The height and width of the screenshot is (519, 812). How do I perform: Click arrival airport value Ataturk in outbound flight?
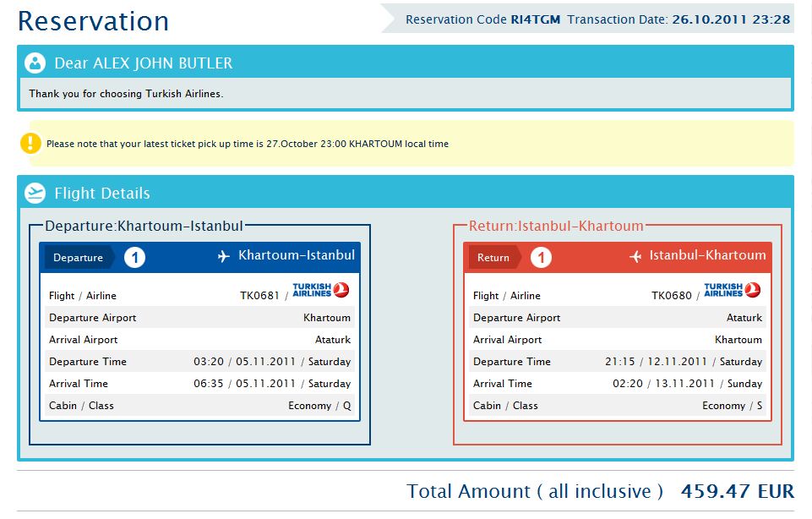pyautogui.click(x=333, y=340)
